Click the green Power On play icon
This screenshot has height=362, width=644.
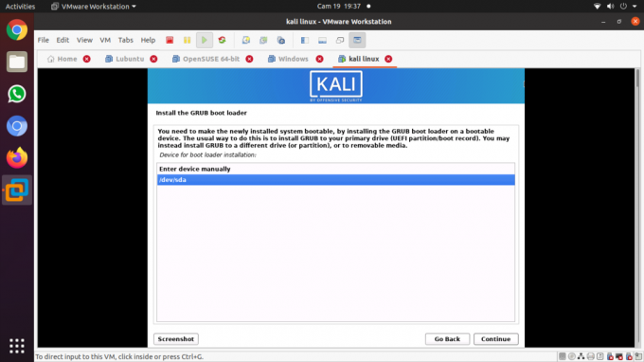tap(205, 40)
